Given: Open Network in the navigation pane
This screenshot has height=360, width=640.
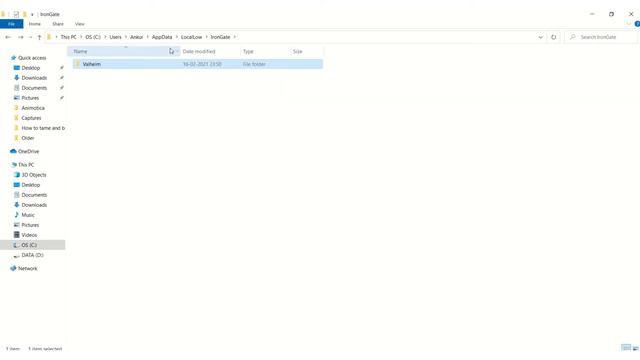Looking at the screenshot, I should coord(27,269).
